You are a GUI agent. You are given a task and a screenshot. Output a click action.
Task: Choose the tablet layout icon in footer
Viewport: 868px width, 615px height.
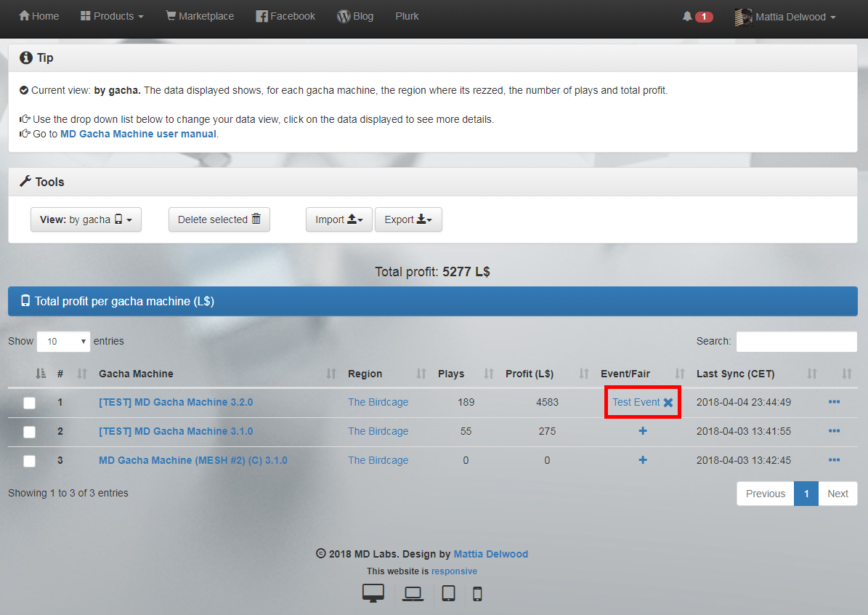tap(449, 593)
